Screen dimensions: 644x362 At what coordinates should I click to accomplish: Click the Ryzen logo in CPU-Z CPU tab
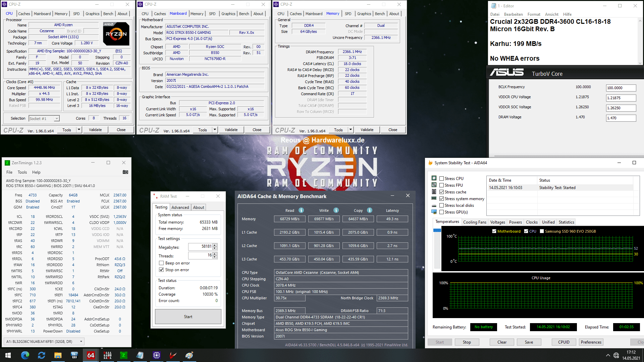click(116, 34)
